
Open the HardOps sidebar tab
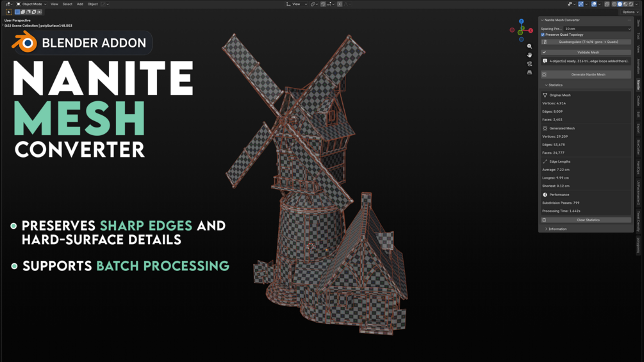(638, 167)
